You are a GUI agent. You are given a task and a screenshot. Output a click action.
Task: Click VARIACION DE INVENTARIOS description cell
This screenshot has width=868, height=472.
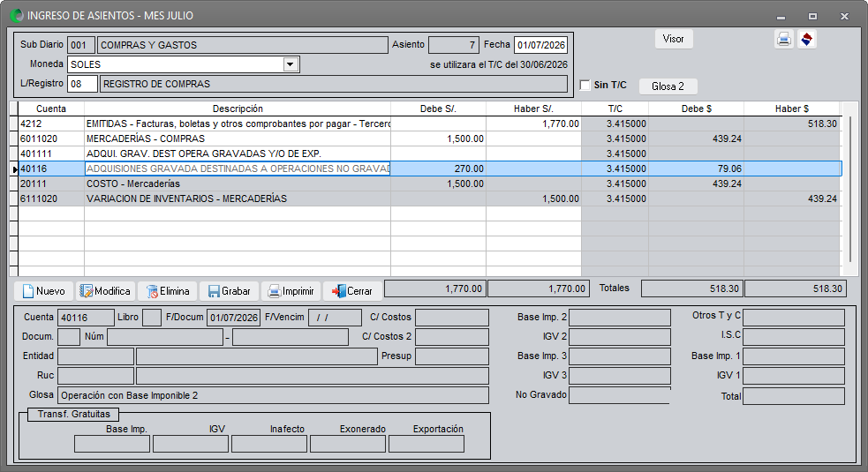coord(238,199)
